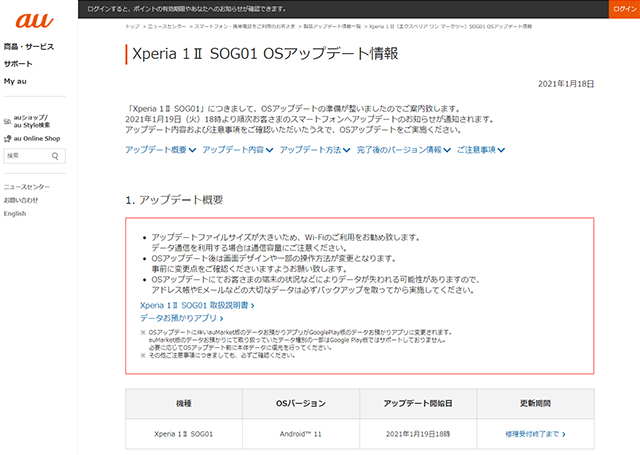Click the トップ breadcrumb link
This screenshot has width=640, height=455.
pos(132,27)
